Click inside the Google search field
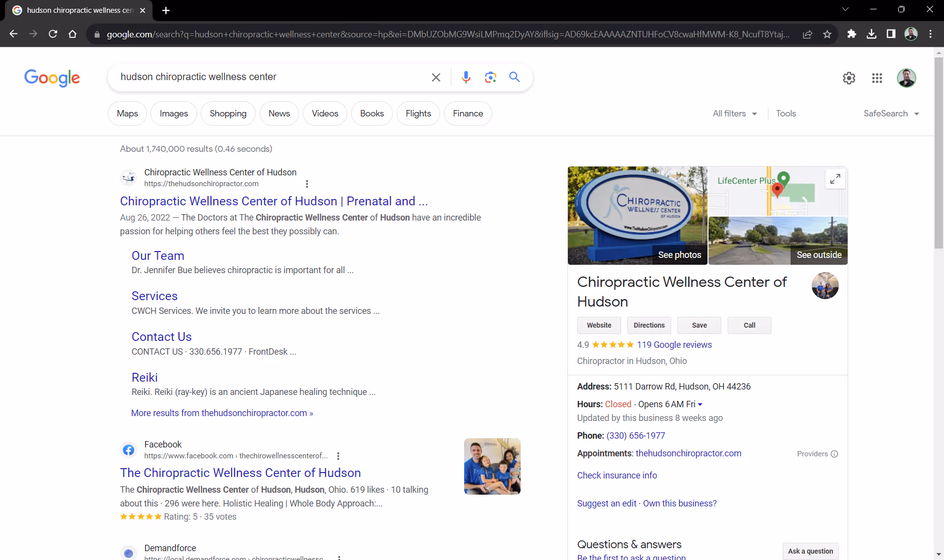The width and height of the screenshot is (944, 560). pos(270,77)
